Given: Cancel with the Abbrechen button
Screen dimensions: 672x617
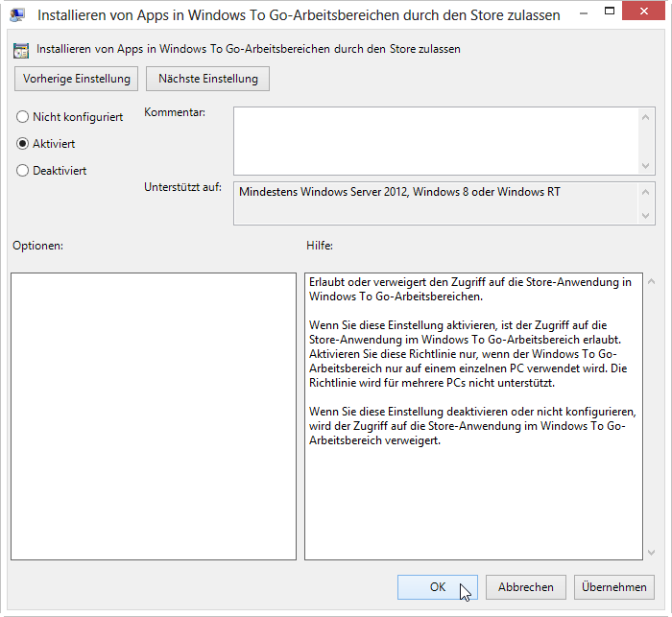Looking at the screenshot, I should click(x=525, y=587).
